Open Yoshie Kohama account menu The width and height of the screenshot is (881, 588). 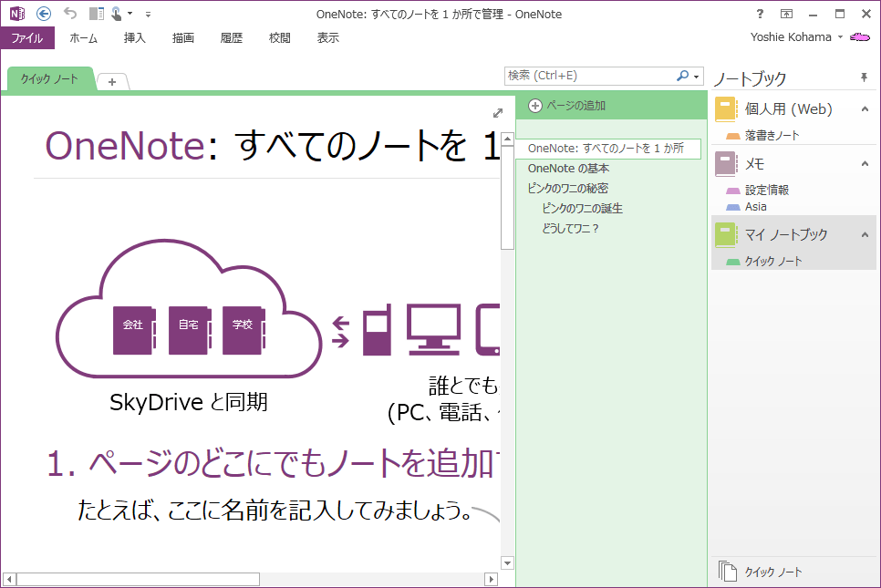click(x=797, y=37)
